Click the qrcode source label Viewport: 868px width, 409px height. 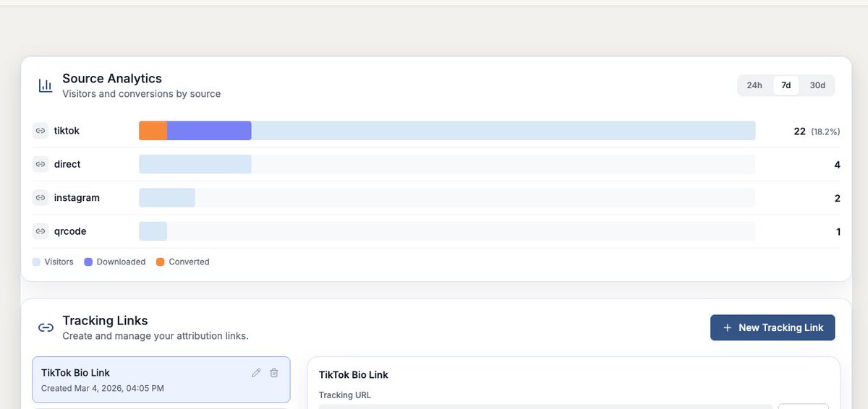point(71,231)
